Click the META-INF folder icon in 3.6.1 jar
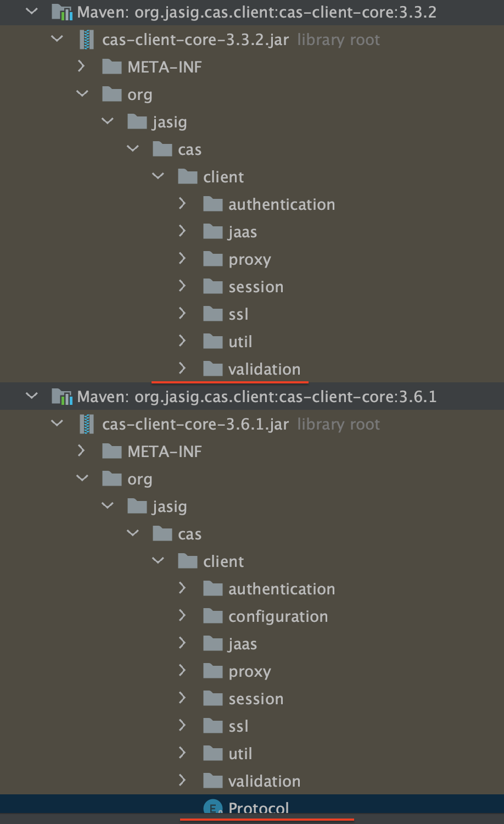Screen dimensions: 504x824 [112, 451]
